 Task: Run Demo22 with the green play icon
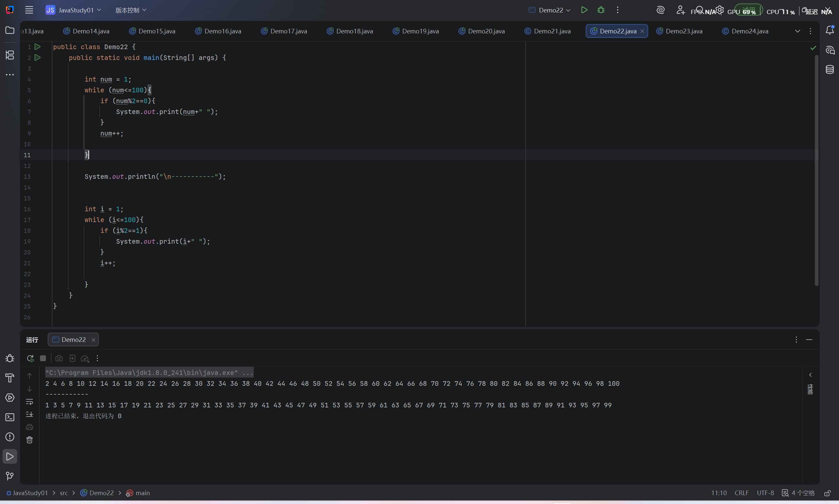coord(584,10)
